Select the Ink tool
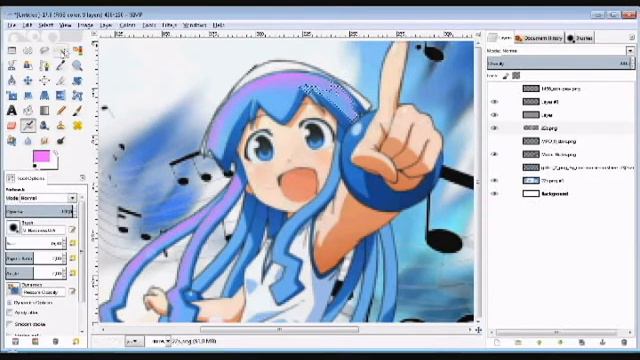Image resolution: width=640 pixels, height=360 pixels. 44,125
